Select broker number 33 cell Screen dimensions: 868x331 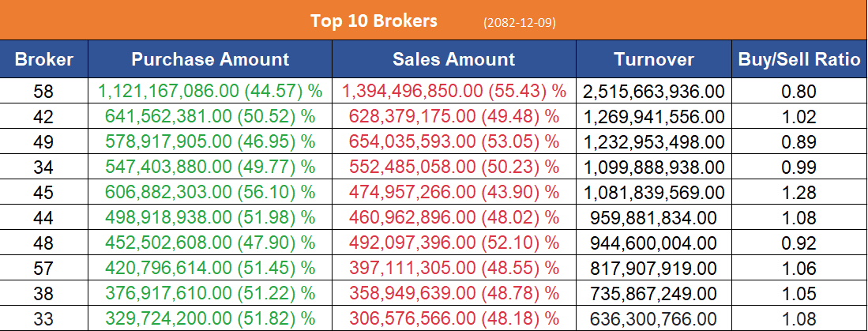44,319
